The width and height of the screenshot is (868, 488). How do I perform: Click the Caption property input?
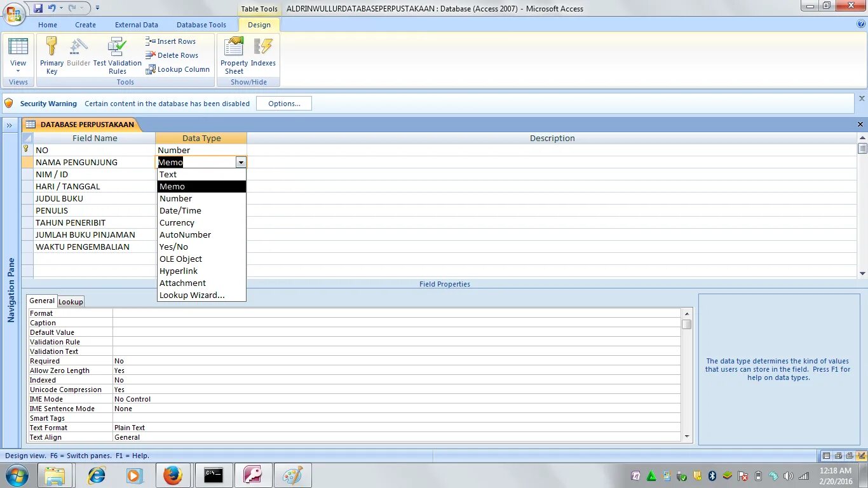tap(397, 323)
